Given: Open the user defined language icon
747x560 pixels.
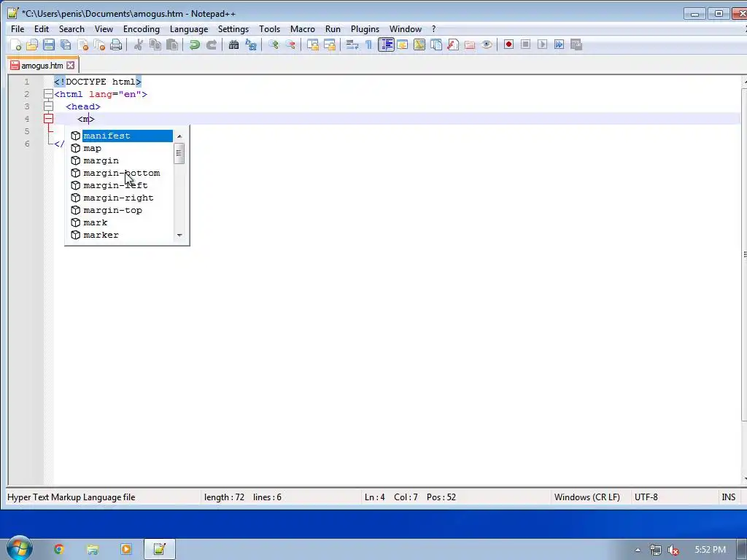Looking at the screenshot, I should pyautogui.click(x=403, y=44).
